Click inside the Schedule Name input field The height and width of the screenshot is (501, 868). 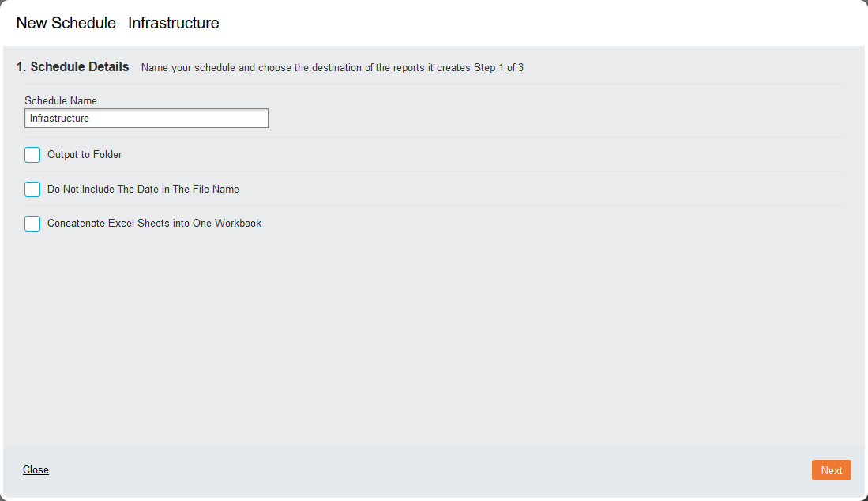pyautogui.click(x=146, y=118)
